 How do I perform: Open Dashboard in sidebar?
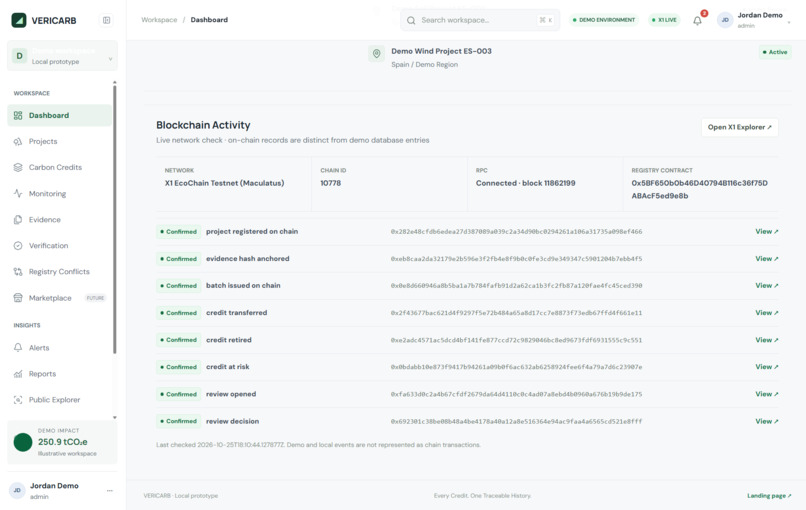coord(60,115)
